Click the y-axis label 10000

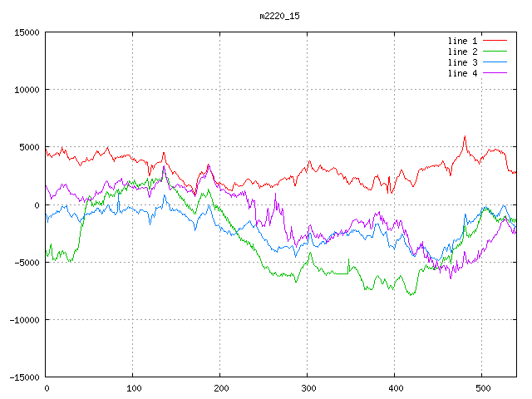(27, 90)
